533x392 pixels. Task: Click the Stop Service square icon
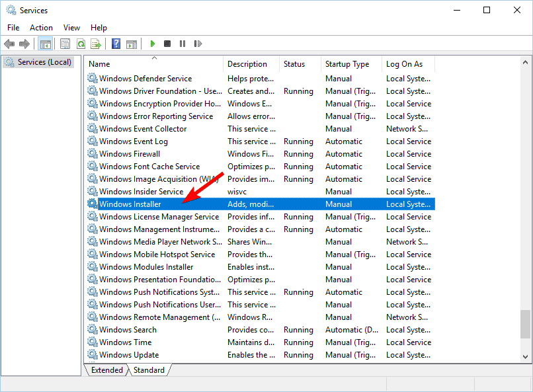point(167,44)
